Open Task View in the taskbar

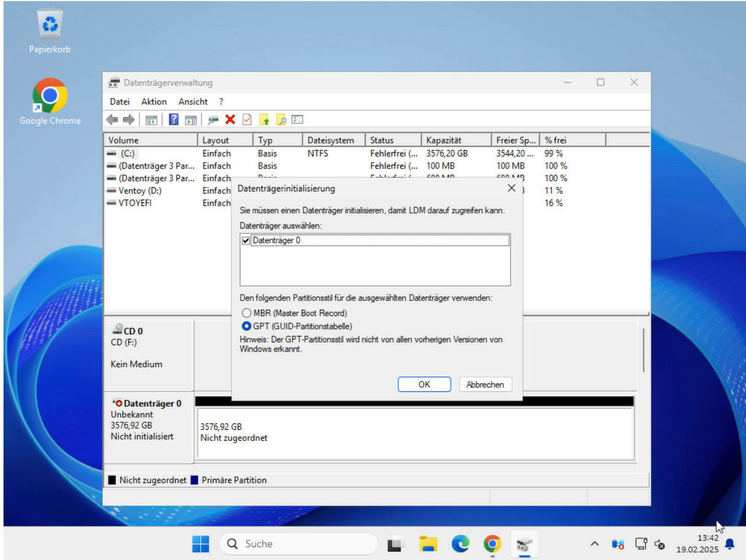(395, 544)
